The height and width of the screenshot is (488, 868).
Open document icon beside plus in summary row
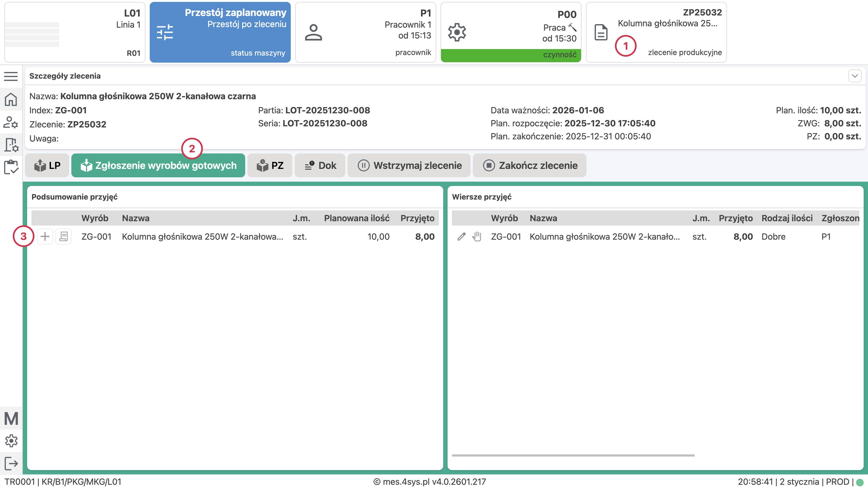[x=63, y=236]
